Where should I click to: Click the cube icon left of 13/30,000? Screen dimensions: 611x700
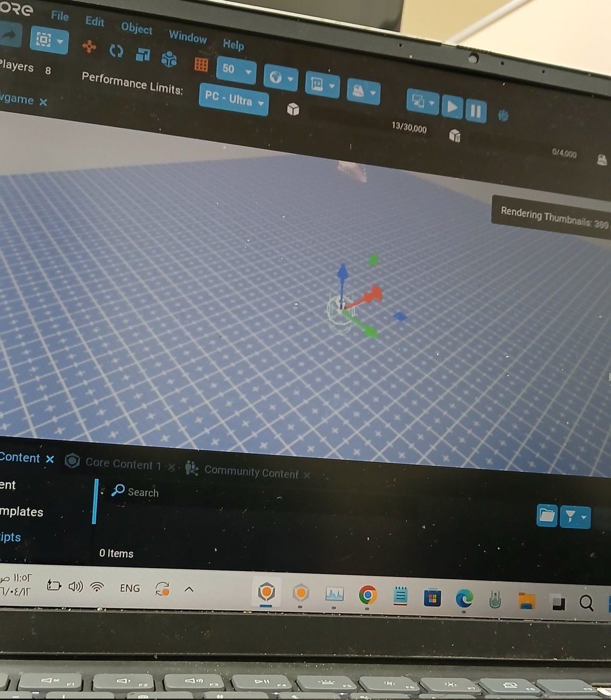(x=293, y=109)
